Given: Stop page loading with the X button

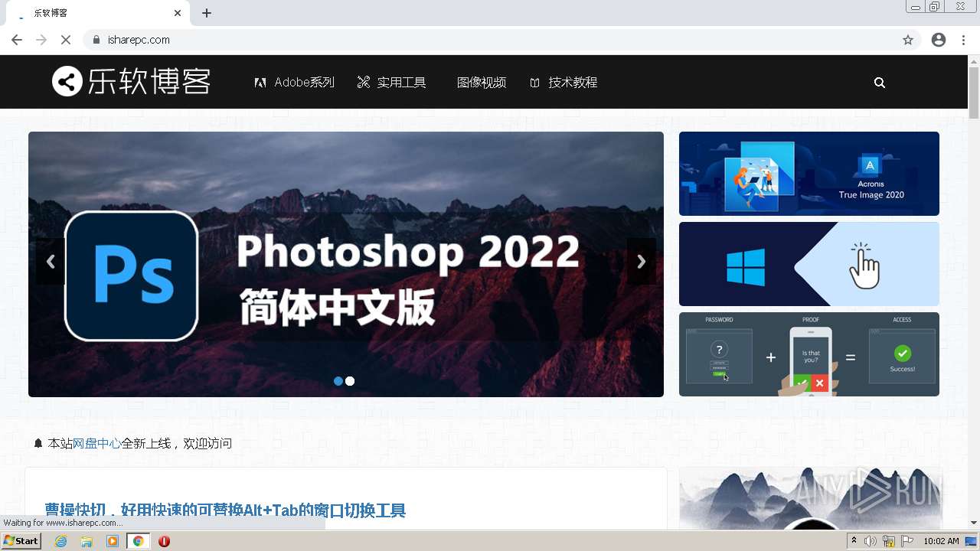Looking at the screenshot, I should pyautogui.click(x=66, y=40).
